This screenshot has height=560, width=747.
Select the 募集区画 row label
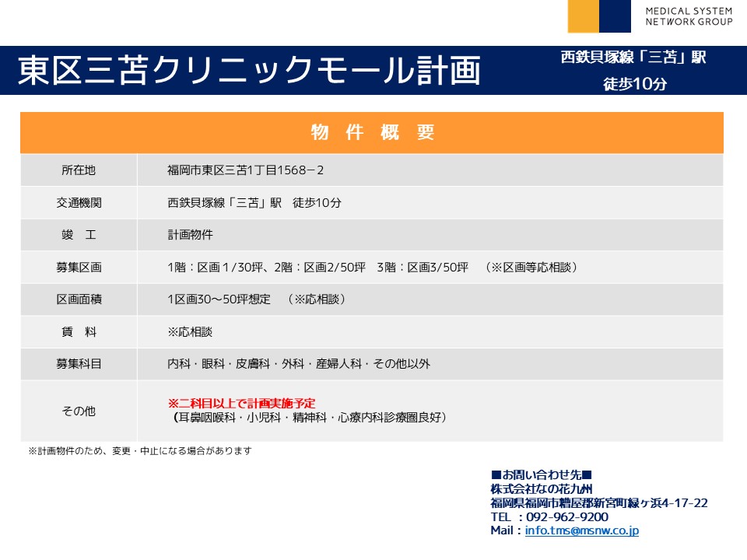[79, 267]
